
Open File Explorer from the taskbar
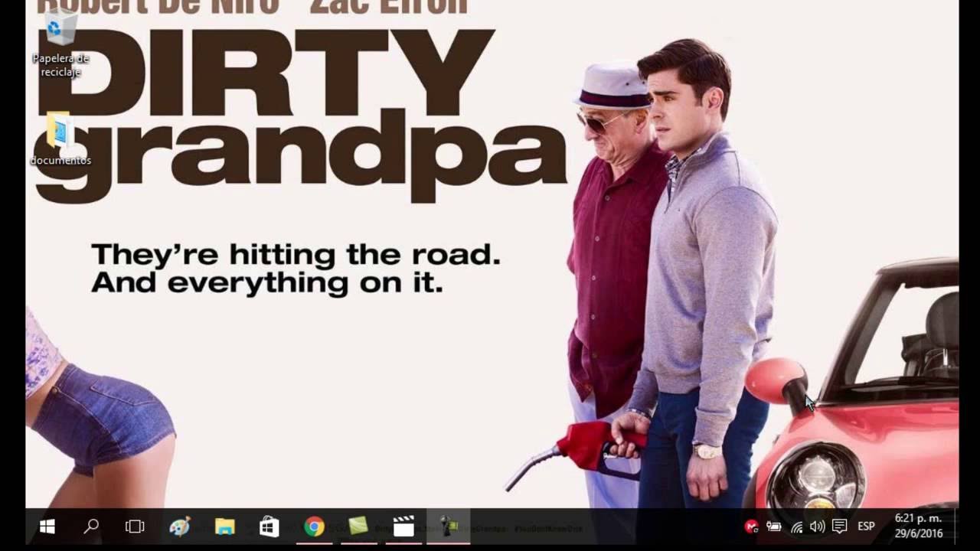224,527
